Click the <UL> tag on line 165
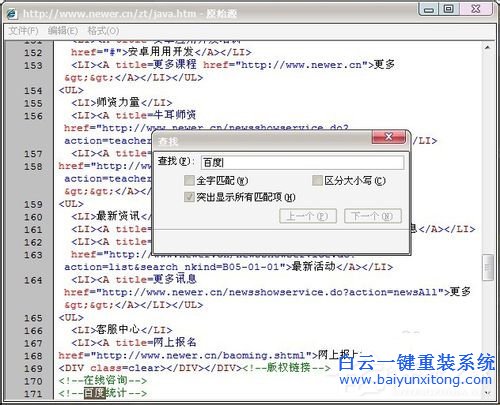 tap(71, 318)
